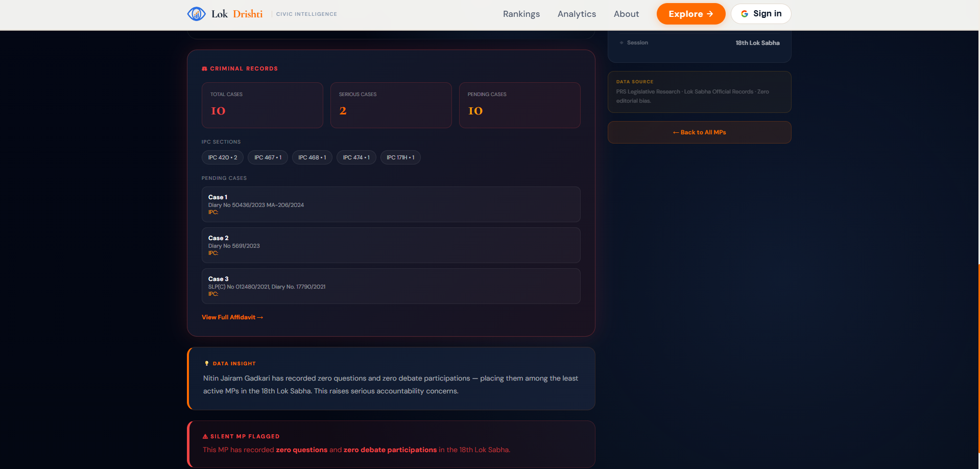Click Diary No 50436/2023 MA-206/2024 text

[256, 205]
